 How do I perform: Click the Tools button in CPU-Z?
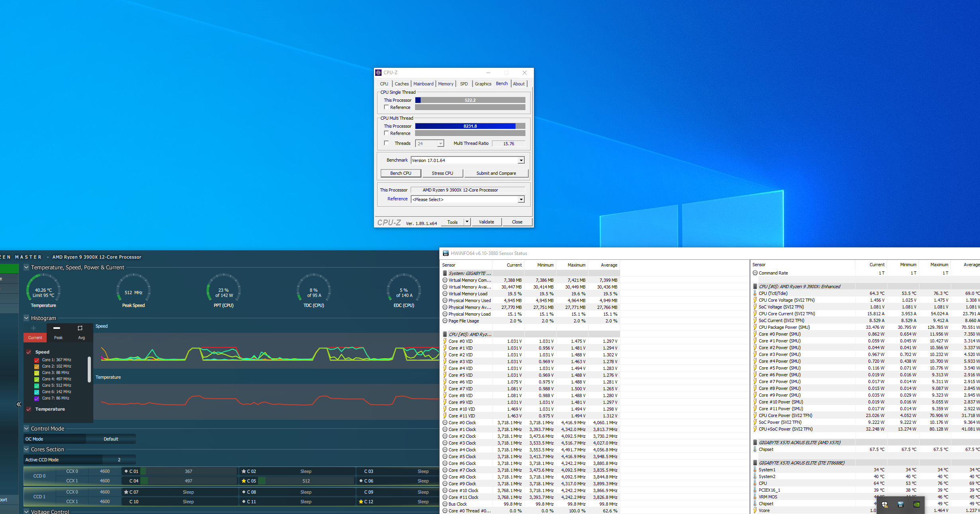pyautogui.click(x=453, y=222)
